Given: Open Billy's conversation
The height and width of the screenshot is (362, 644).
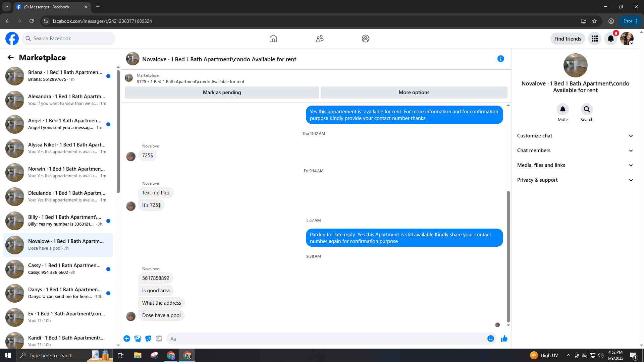Looking at the screenshot, I should [58, 221].
